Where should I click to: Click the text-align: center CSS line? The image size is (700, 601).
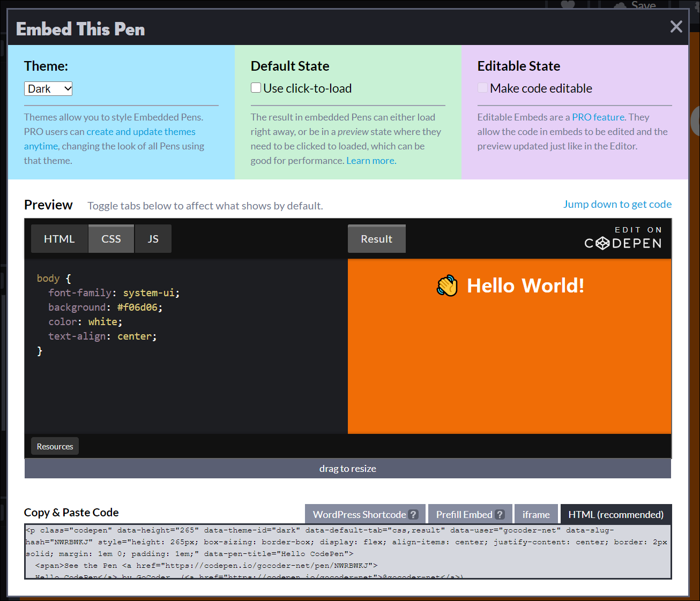[x=102, y=336]
